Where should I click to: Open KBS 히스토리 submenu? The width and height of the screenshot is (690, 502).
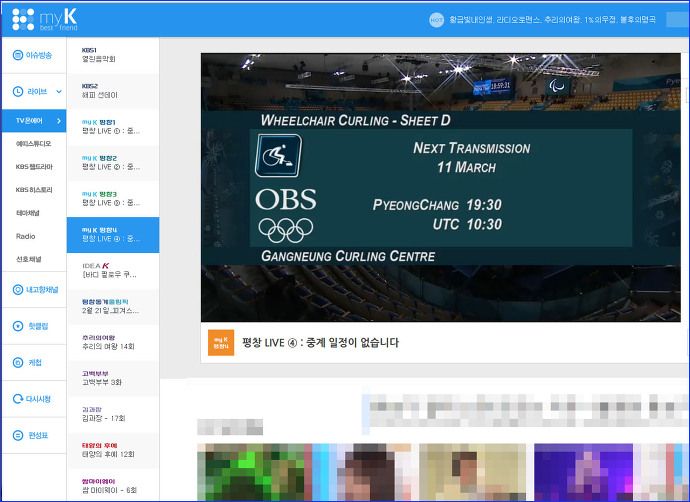click(x=34, y=190)
